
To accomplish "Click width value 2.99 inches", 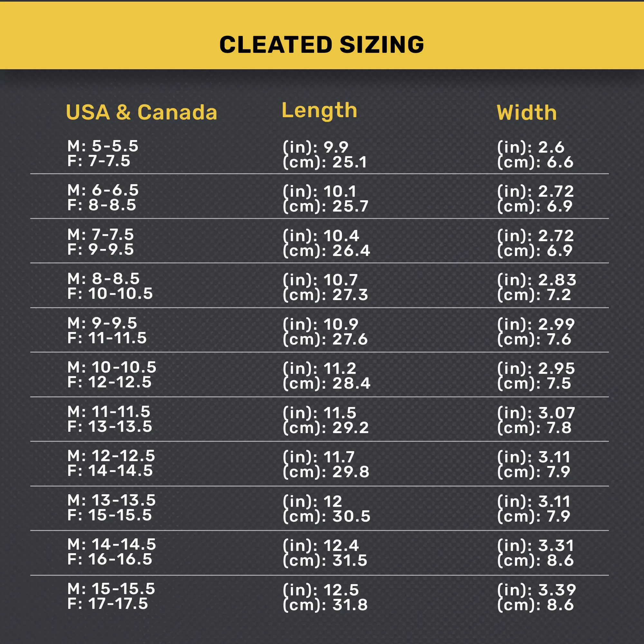I will point(536,324).
